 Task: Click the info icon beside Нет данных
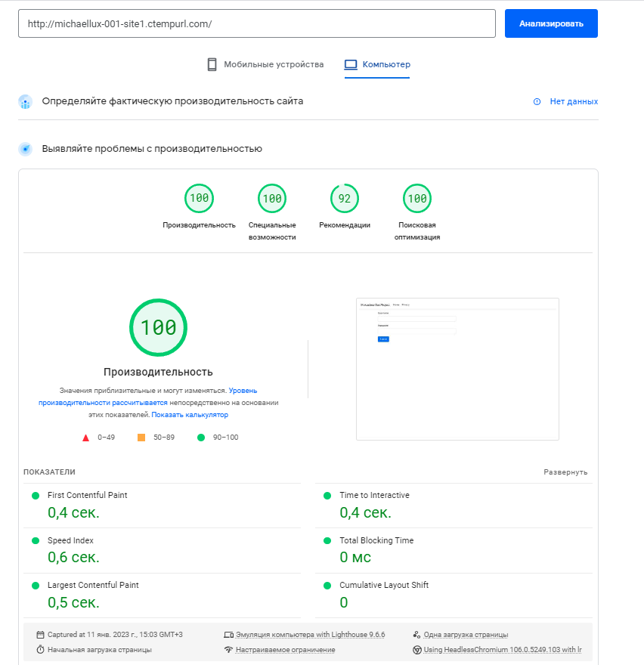[x=537, y=102]
